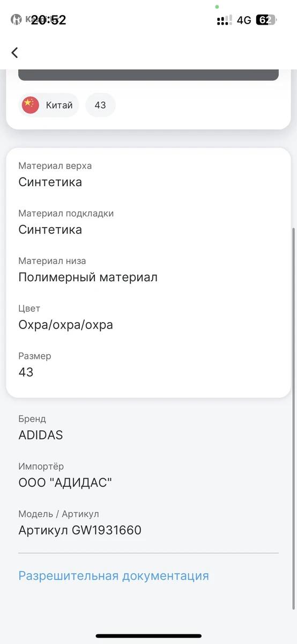Tap the ADIDAS brand name
The image size is (297, 644).
(x=41, y=435)
